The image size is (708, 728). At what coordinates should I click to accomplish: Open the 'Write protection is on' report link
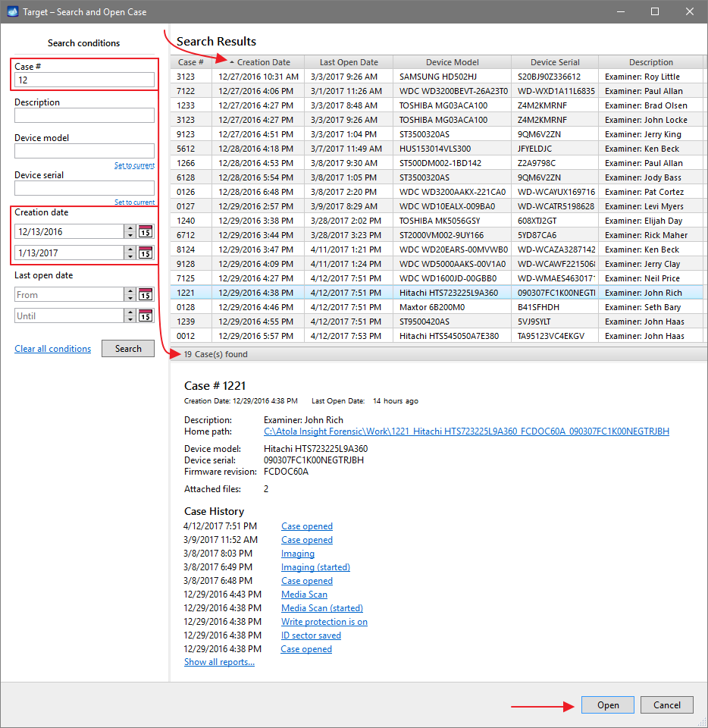click(324, 621)
